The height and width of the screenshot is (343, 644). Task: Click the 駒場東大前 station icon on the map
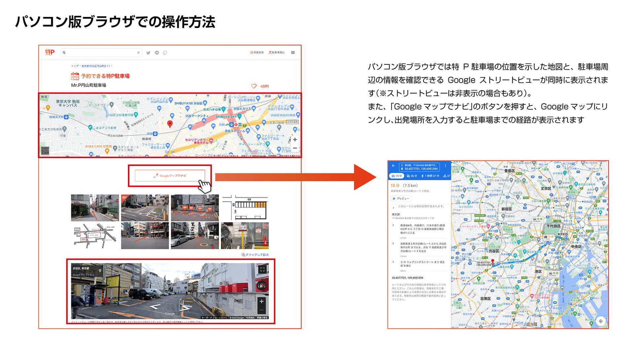[66, 117]
